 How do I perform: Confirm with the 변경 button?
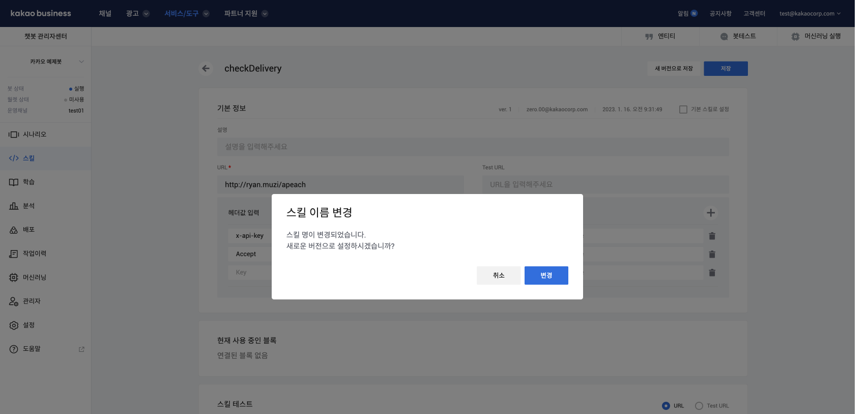click(x=546, y=275)
